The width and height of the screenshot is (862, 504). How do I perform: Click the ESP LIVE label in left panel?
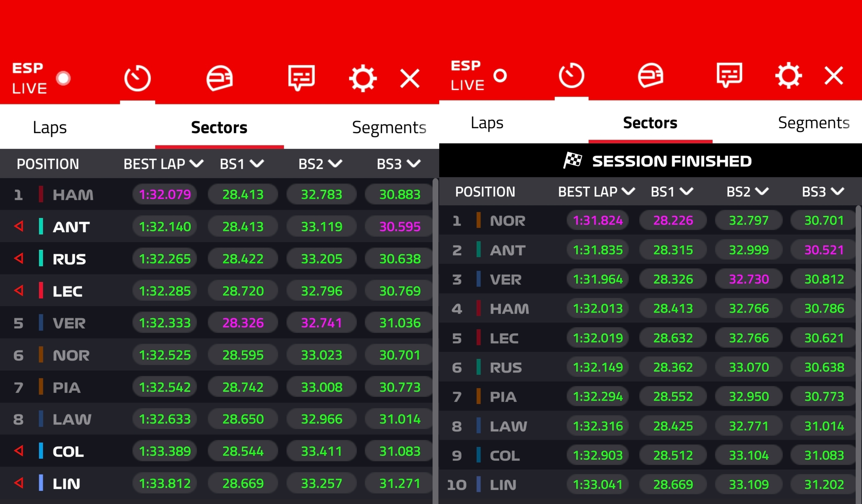pos(29,78)
